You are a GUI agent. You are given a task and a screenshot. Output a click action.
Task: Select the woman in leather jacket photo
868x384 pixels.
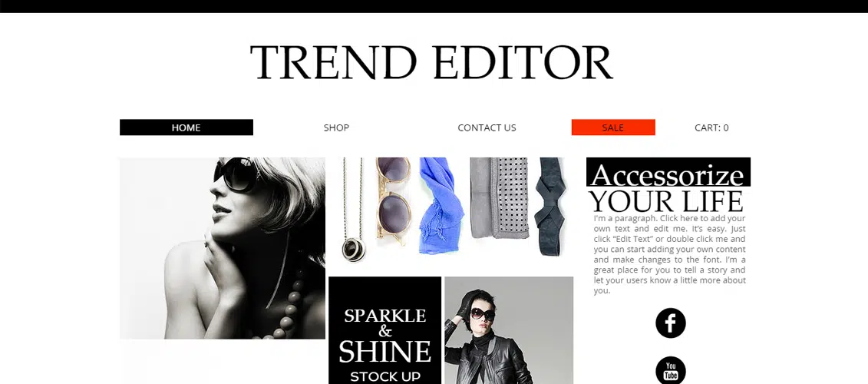(509, 330)
